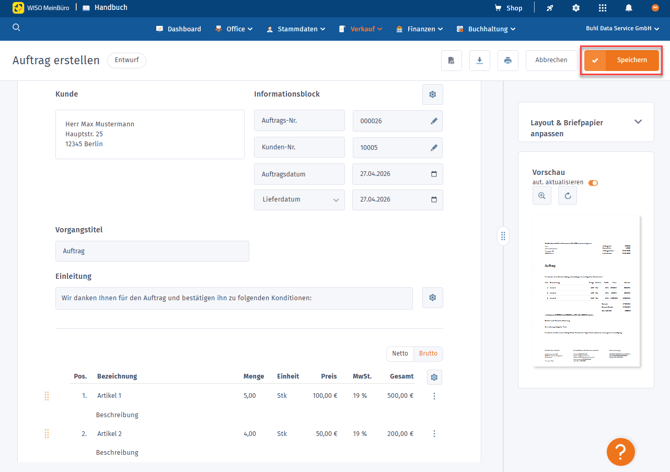Open the notifications bell
The height and width of the screenshot is (472, 670).
[629, 8]
